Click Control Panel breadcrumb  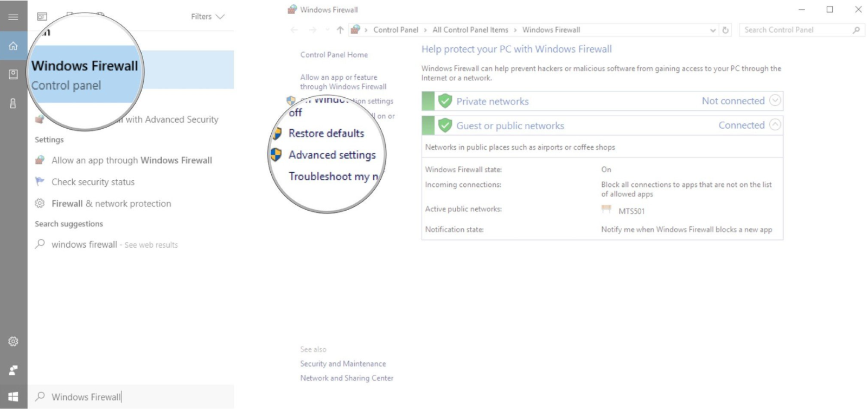(395, 30)
